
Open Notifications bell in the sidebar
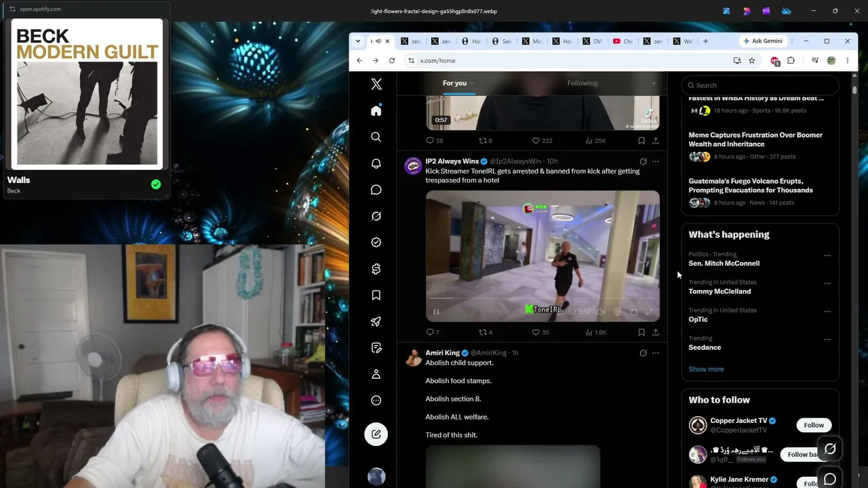tap(376, 163)
